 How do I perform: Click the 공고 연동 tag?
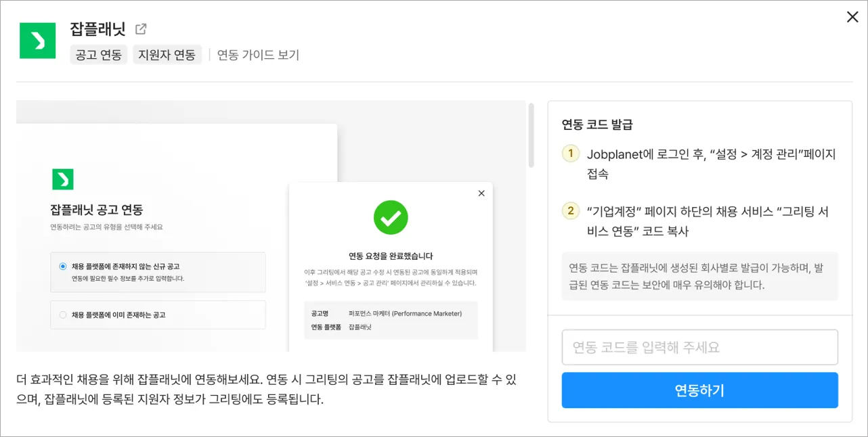click(99, 55)
